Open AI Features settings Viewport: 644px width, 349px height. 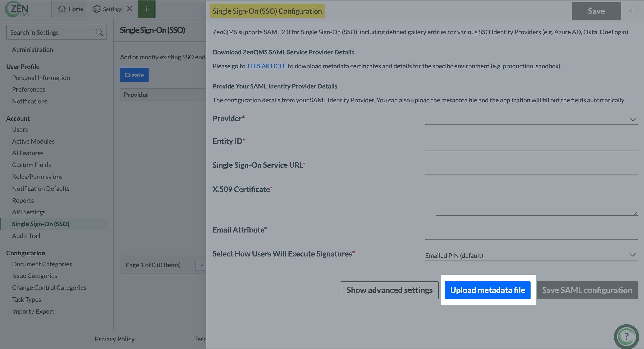pyautogui.click(x=28, y=153)
